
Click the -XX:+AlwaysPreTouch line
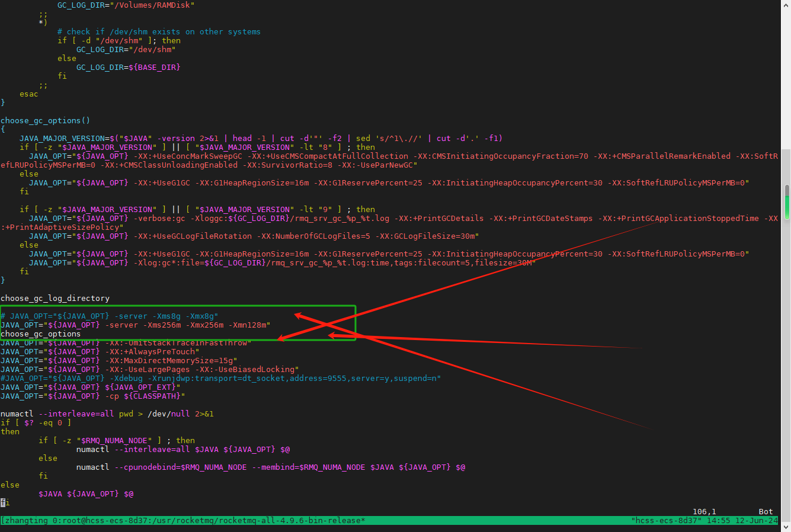pyautogui.click(x=100, y=351)
